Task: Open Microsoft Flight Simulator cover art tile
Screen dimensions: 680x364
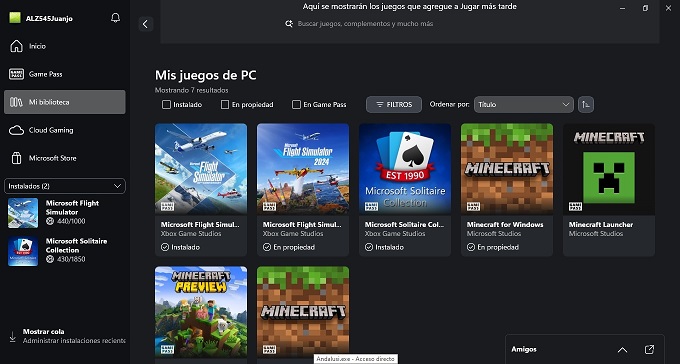Action: tap(201, 169)
